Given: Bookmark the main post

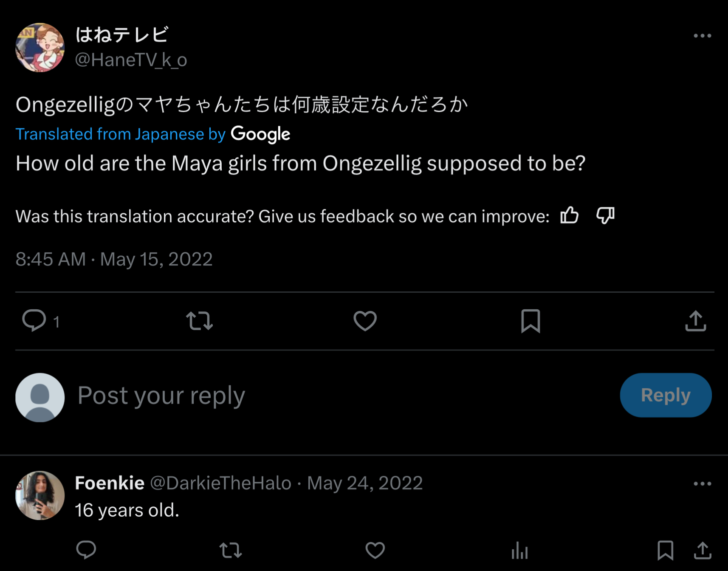Looking at the screenshot, I should [x=530, y=321].
